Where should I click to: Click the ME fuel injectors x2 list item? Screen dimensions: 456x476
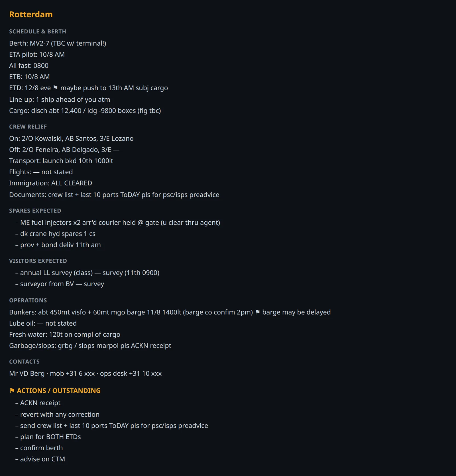tap(118, 222)
